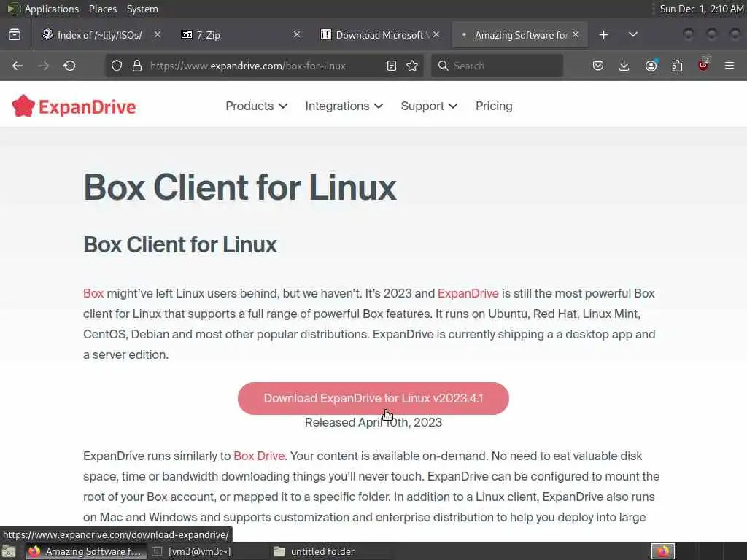This screenshot has height=560, width=747.
Task: Open Firefox hamburger application menu
Action: pyautogui.click(x=729, y=66)
